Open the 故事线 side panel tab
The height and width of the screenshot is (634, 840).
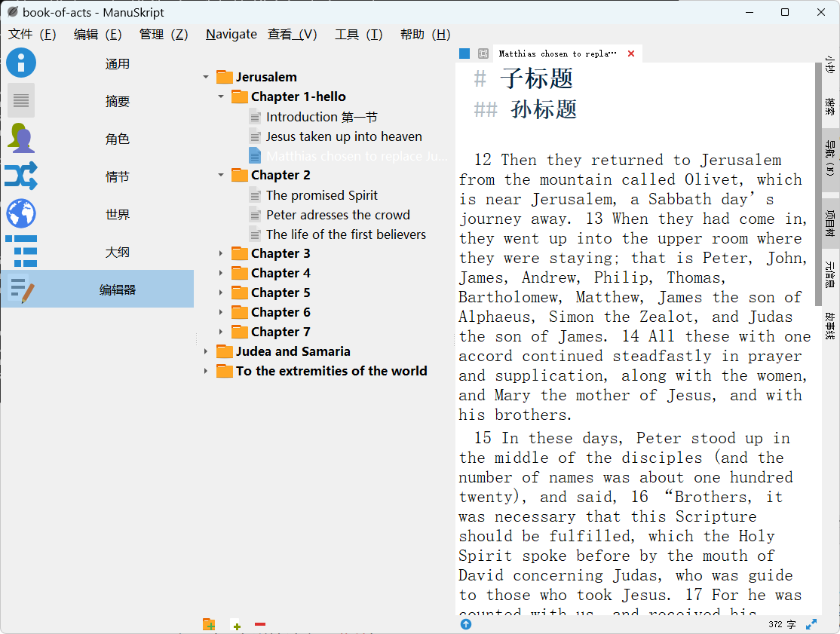click(x=830, y=326)
